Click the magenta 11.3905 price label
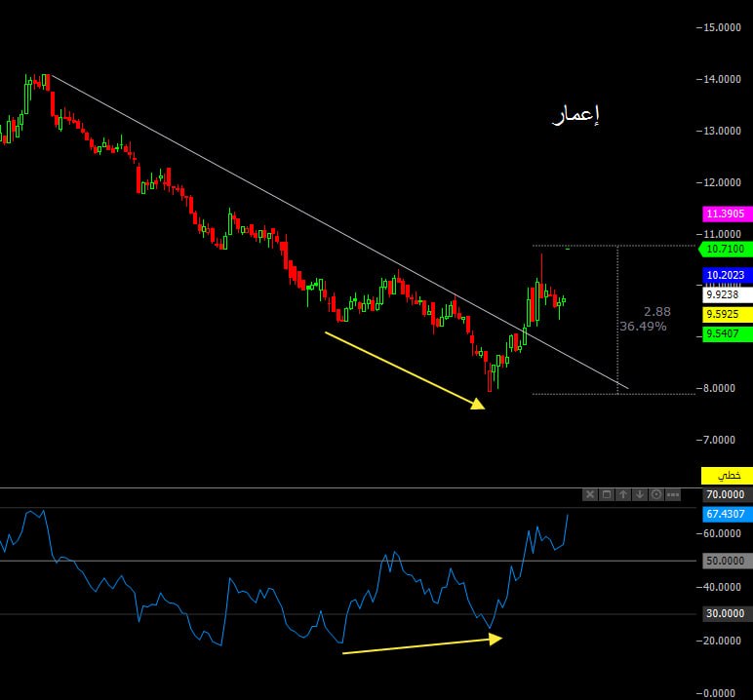This screenshot has width=753, height=700. [727, 214]
